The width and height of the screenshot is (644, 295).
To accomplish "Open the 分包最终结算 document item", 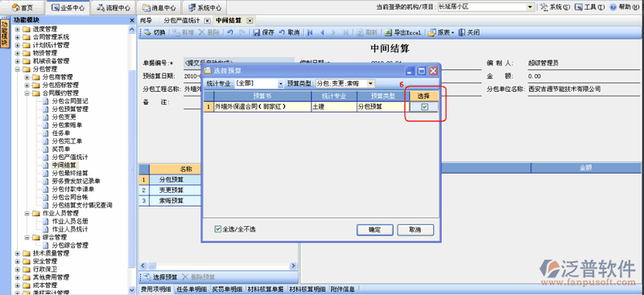I will (x=70, y=173).
